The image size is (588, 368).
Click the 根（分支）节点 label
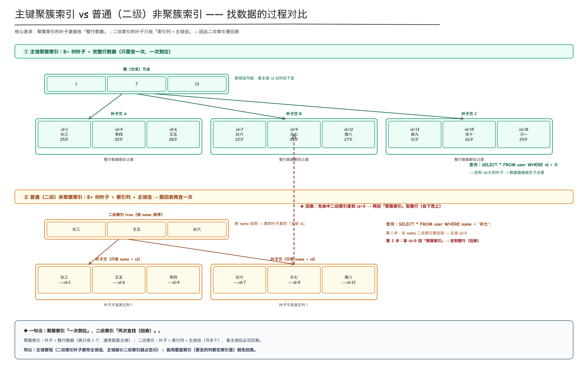coord(137,69)
